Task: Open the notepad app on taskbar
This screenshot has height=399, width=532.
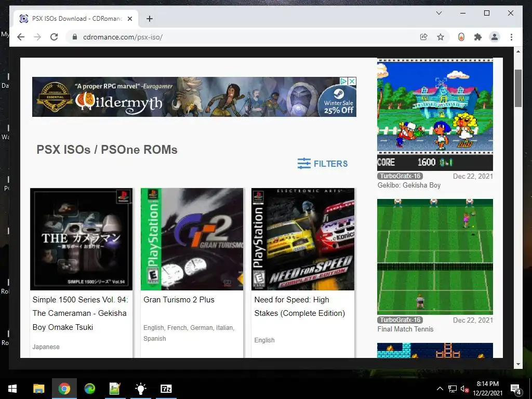Action: point(115,389)
